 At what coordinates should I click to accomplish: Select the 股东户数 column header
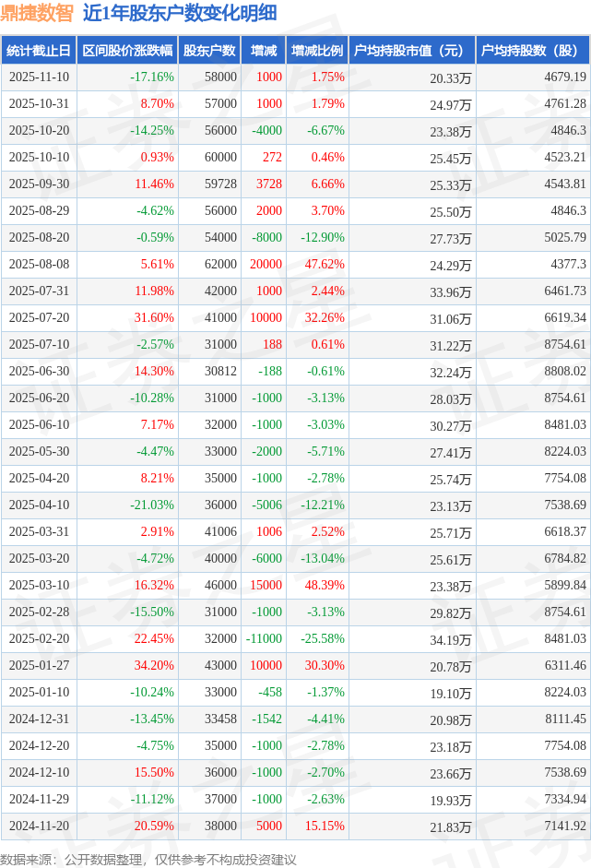pos(209,51)
